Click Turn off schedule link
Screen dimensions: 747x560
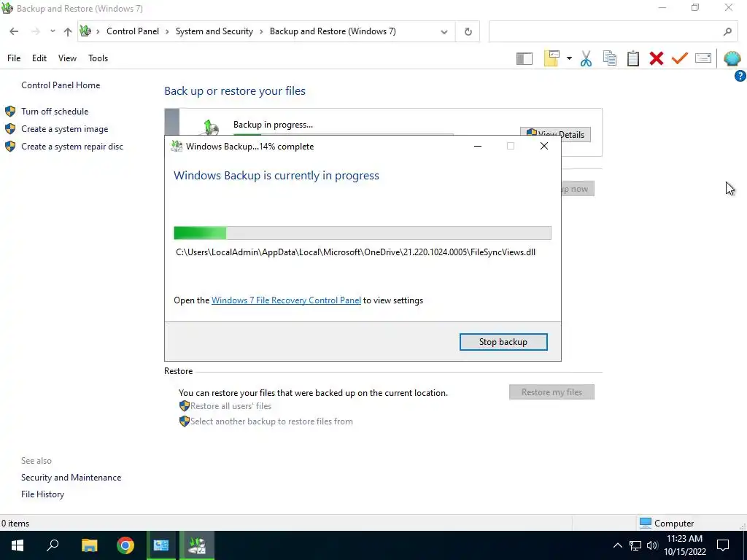55,112
